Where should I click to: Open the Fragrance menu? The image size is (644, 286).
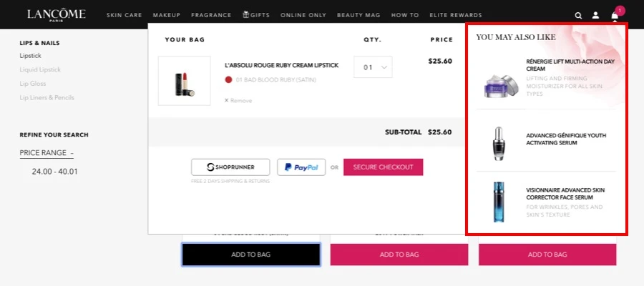pos(211,15)
